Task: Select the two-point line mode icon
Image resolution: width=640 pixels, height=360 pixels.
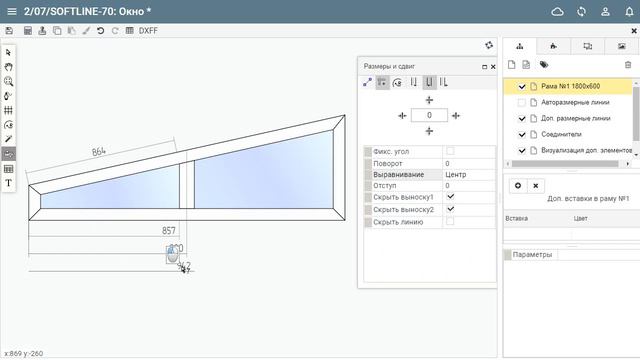Action: [367, 82]
